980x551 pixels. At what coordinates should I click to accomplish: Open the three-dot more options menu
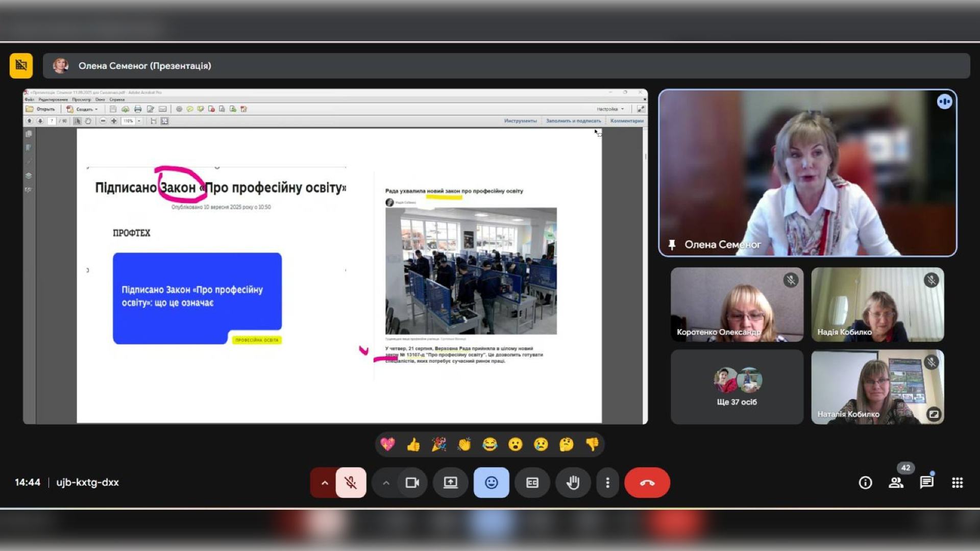click(607, 483)
